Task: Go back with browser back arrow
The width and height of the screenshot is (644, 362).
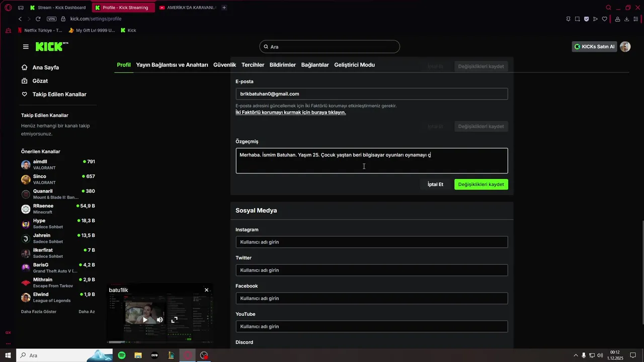Action: (x=20, y=19)
